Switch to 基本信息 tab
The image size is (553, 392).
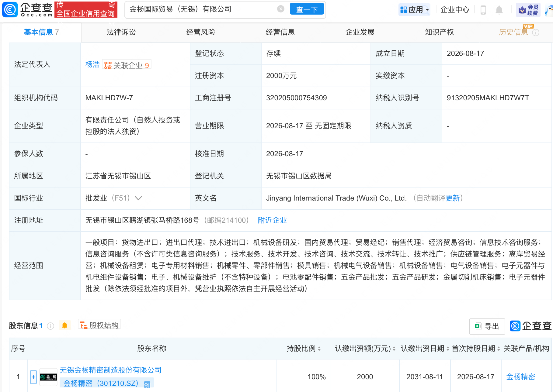coord(41,32)
